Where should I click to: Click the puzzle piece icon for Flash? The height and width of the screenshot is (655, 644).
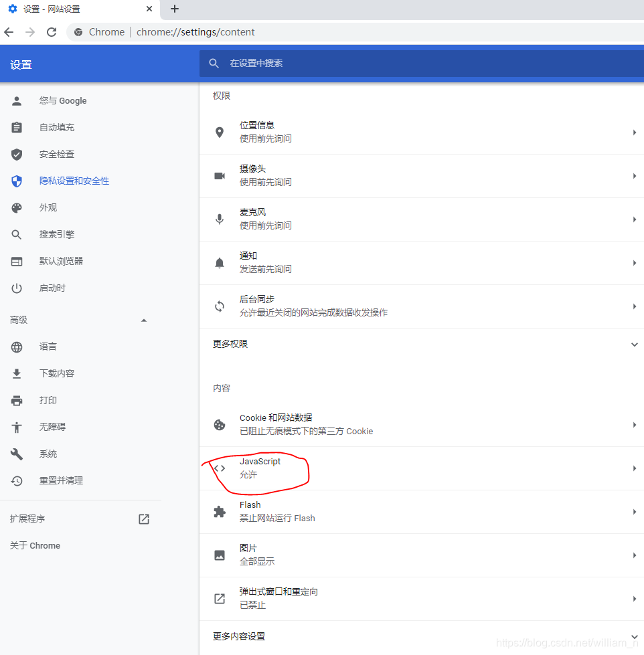coord(220,512)
